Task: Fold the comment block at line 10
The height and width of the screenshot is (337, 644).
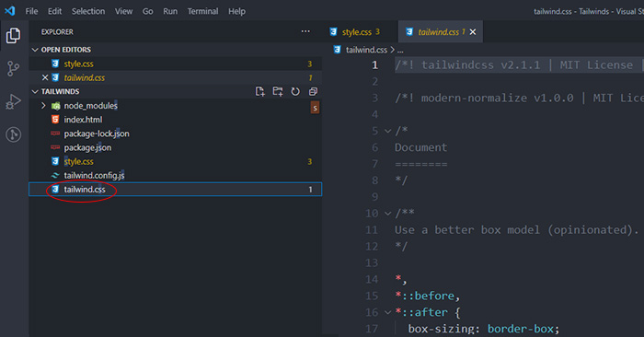Action: (387, 214)
